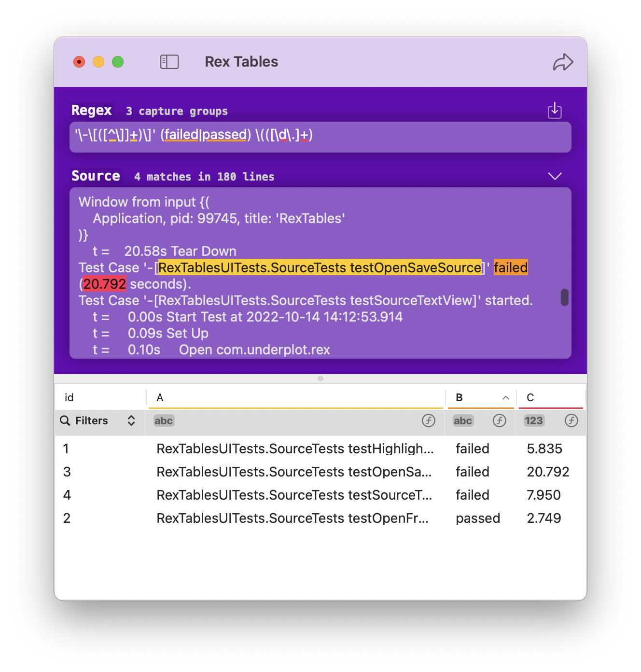This screenshot has height=672, width=641.
Task: Click function icon in column B filter
Action: pyautogui.click(x=499, y=420)
